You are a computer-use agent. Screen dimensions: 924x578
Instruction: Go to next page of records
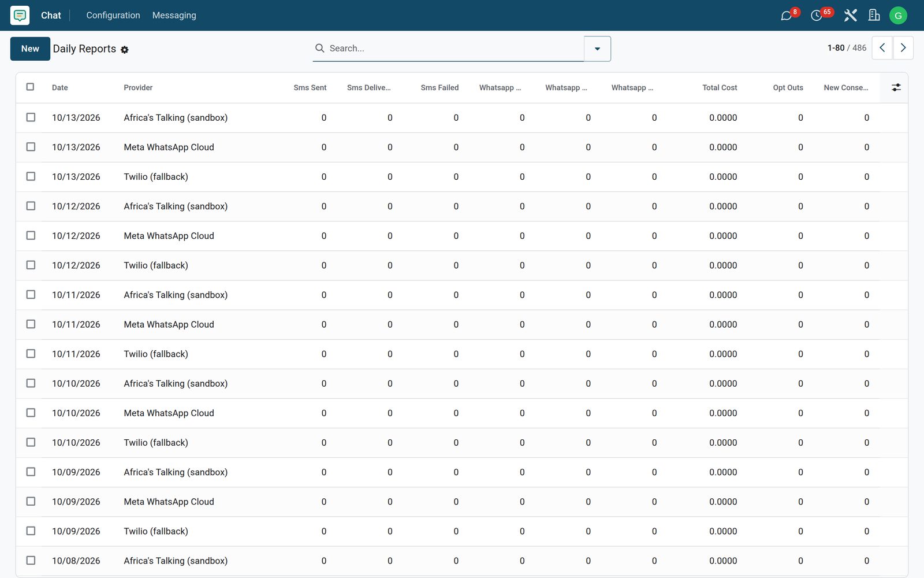click(x=903, y=48)
